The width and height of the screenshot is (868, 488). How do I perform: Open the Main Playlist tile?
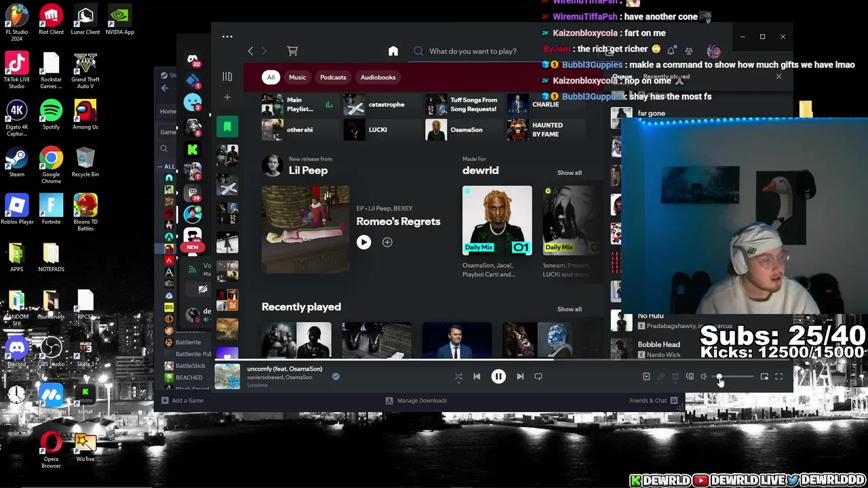pos(300,104)
